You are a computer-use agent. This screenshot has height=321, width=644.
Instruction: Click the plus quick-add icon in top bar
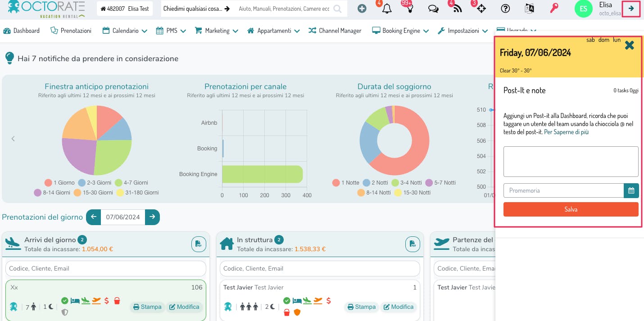(362, 9)
